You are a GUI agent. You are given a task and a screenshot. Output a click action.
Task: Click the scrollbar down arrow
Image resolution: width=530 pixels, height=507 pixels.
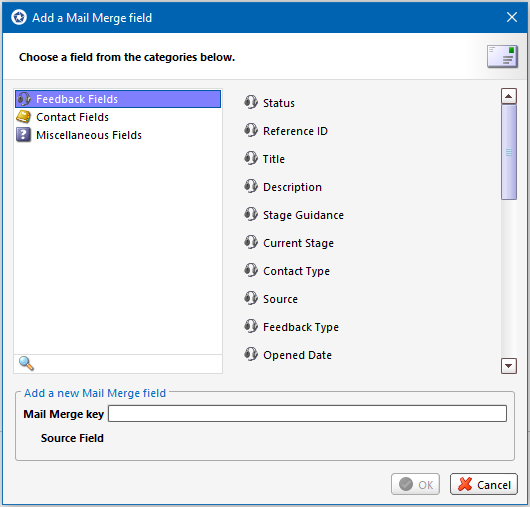pos(509,366)
